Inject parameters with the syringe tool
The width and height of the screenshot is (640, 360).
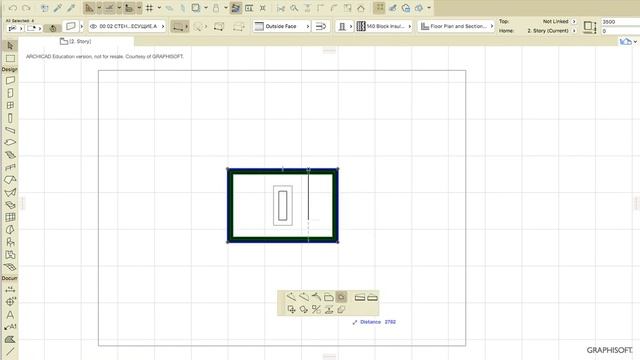point(71,8)
